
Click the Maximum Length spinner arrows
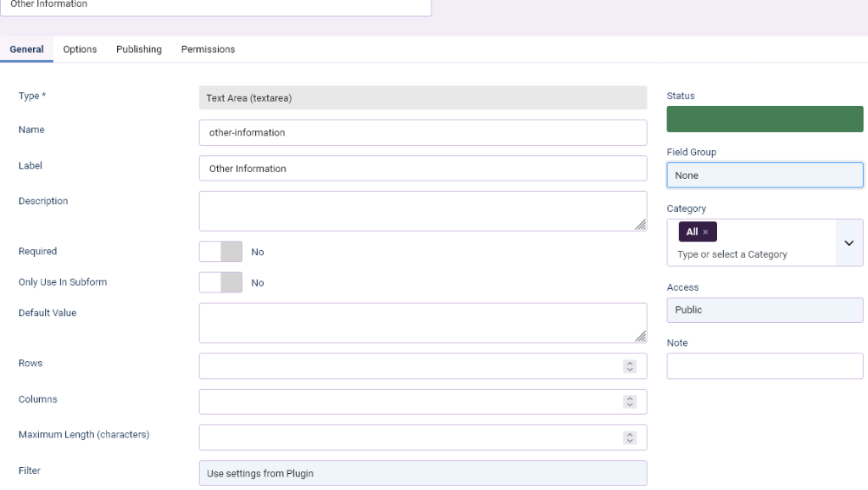coord(629,437)
